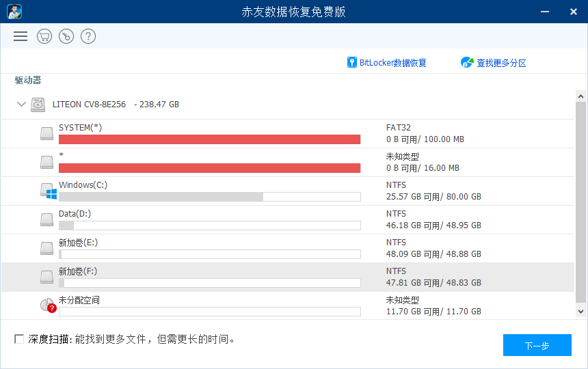Enable the 深度扫描 deep scan checkbox
Screen dimensions: 588x369
(x=19, y=339)
